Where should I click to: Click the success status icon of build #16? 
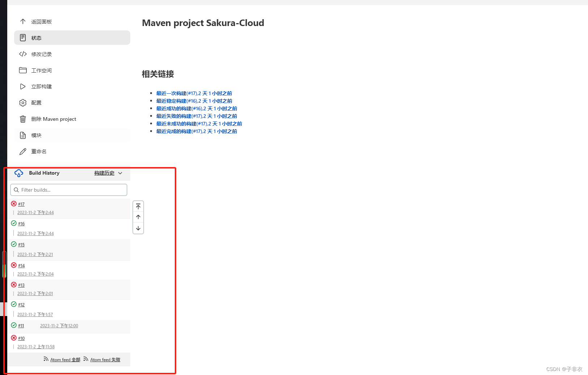(14, 223)
